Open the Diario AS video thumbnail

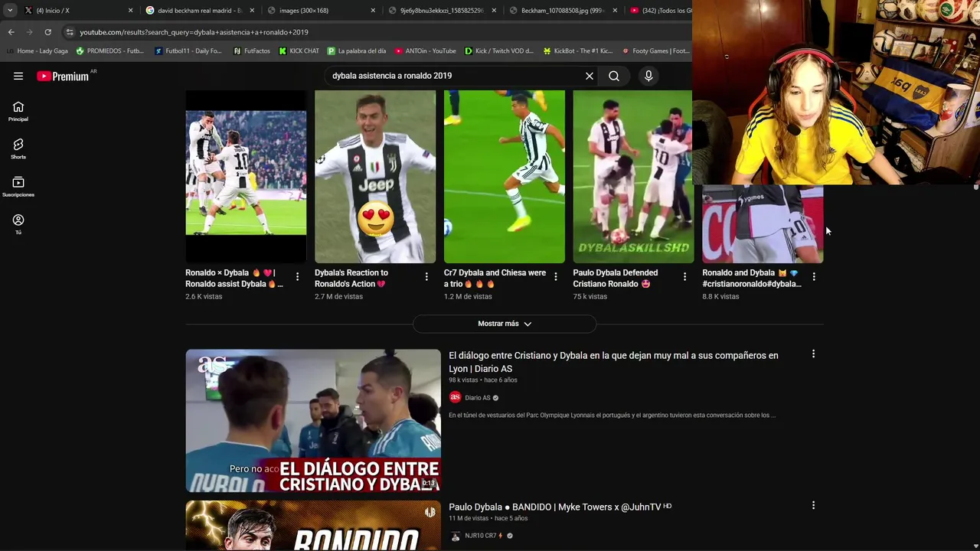point(313,420)
